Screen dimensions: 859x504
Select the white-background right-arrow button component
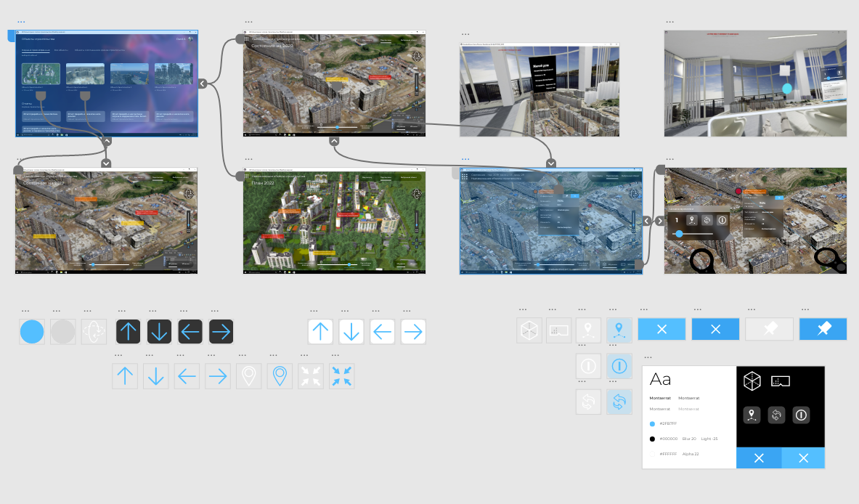pyautogui.click(x=413, y=331)
